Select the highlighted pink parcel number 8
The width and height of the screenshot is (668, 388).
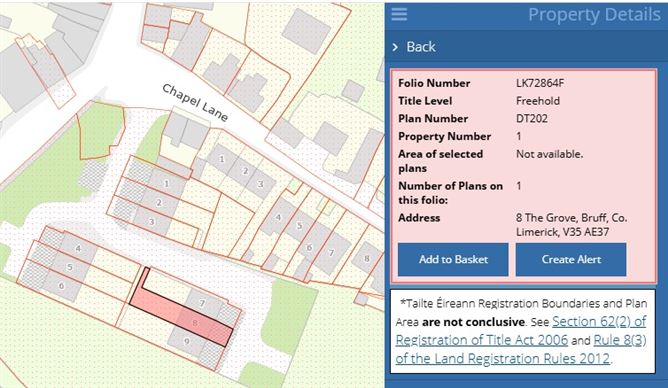tap(196, 323)
